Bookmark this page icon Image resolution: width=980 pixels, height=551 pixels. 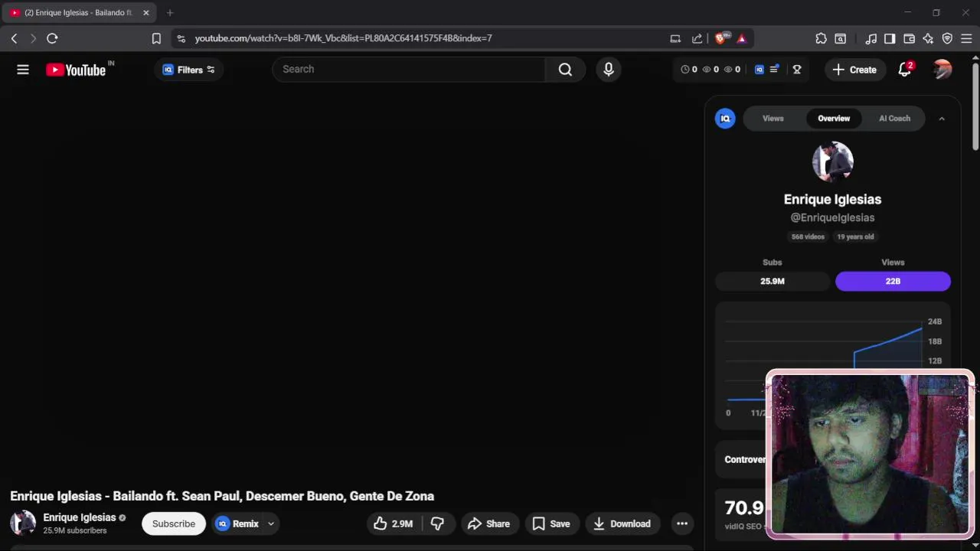[x=156, y=38]
